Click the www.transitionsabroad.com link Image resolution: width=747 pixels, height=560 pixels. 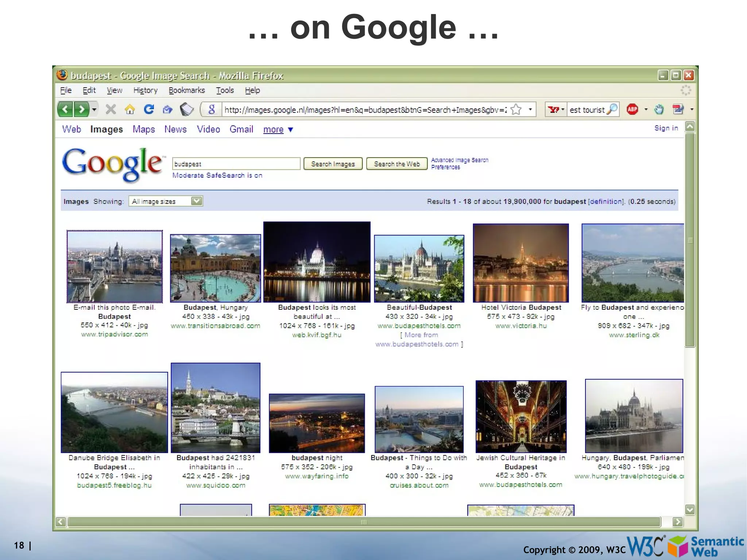click(216, 326)
